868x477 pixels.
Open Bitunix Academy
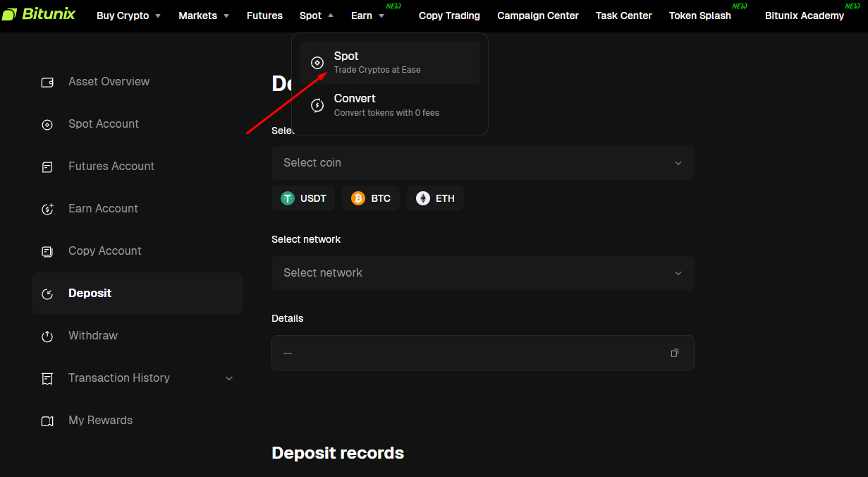point(805,16)
